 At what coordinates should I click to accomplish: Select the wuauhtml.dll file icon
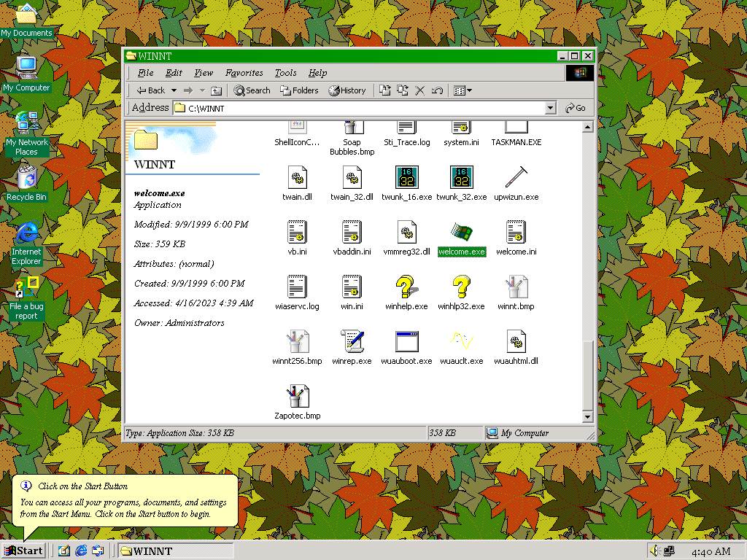coord(516,342)
